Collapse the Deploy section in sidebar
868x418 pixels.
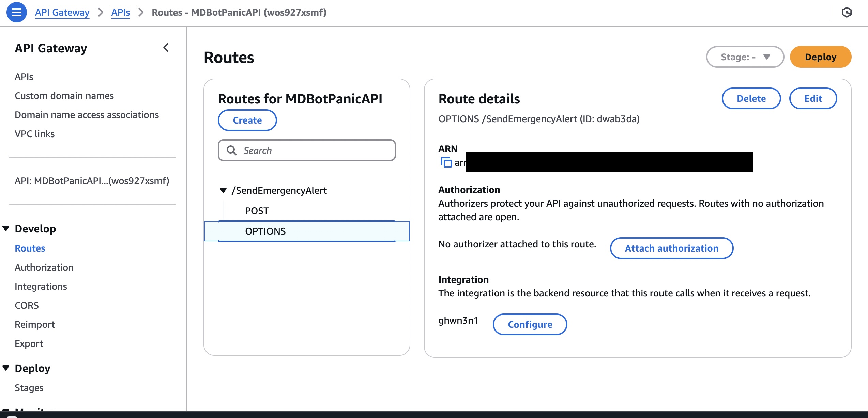[6, 368]
